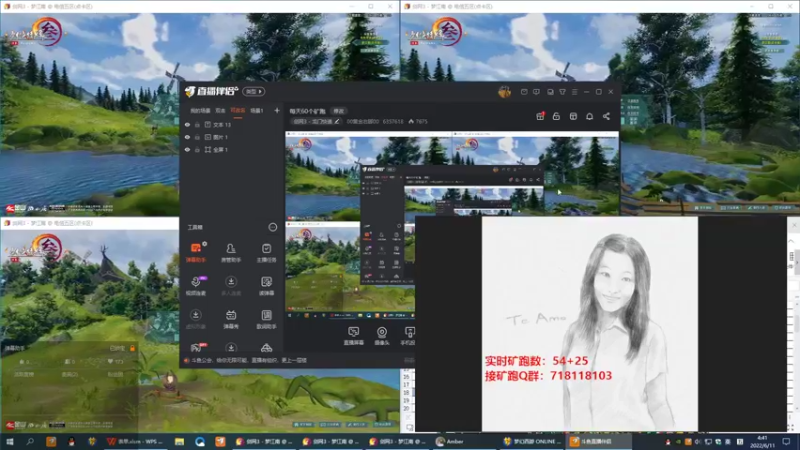
Task: Add a 手机投屏 phone source
Action: click(408, 336)
